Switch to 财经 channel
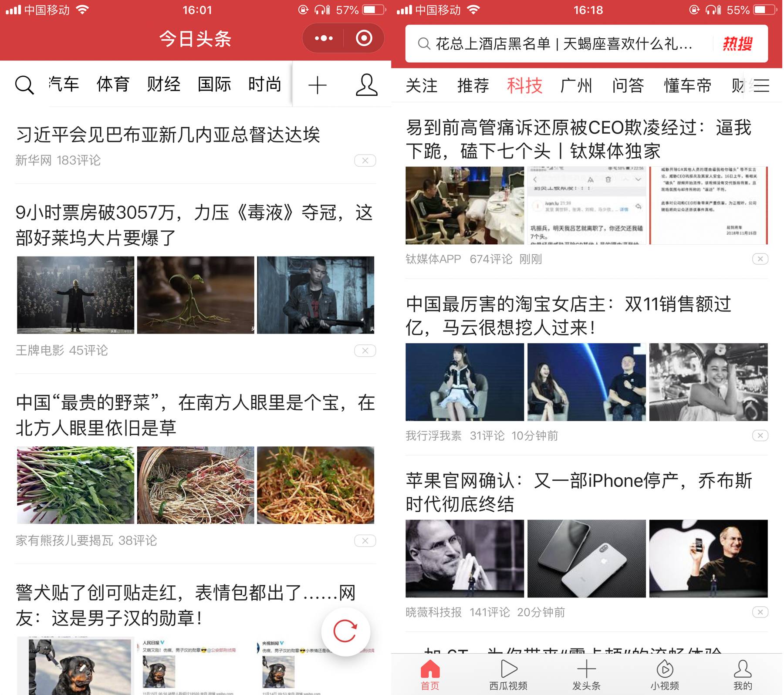This screenshot has height=695, width=784. click(x=164, y=84)
